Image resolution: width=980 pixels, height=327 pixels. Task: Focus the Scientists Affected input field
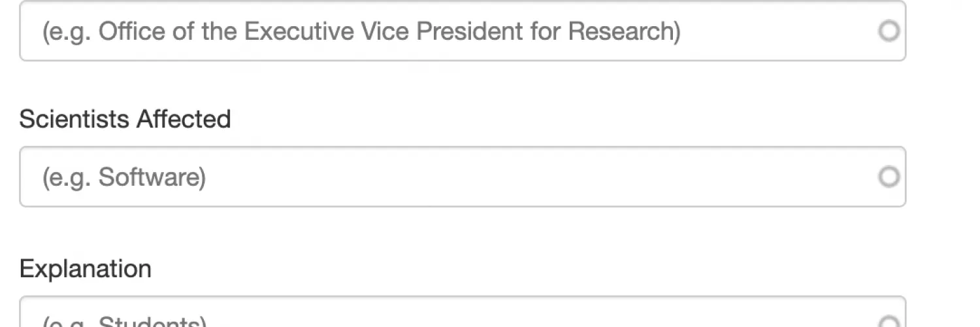(457, 177)
